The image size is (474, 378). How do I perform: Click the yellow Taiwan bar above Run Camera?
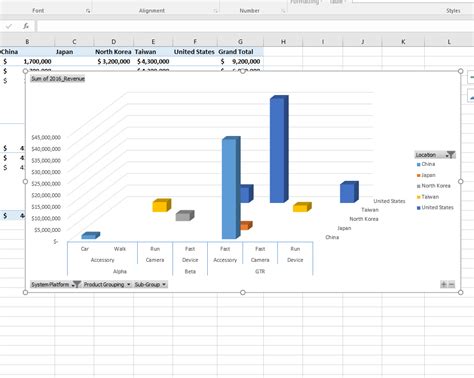(162, 205)
